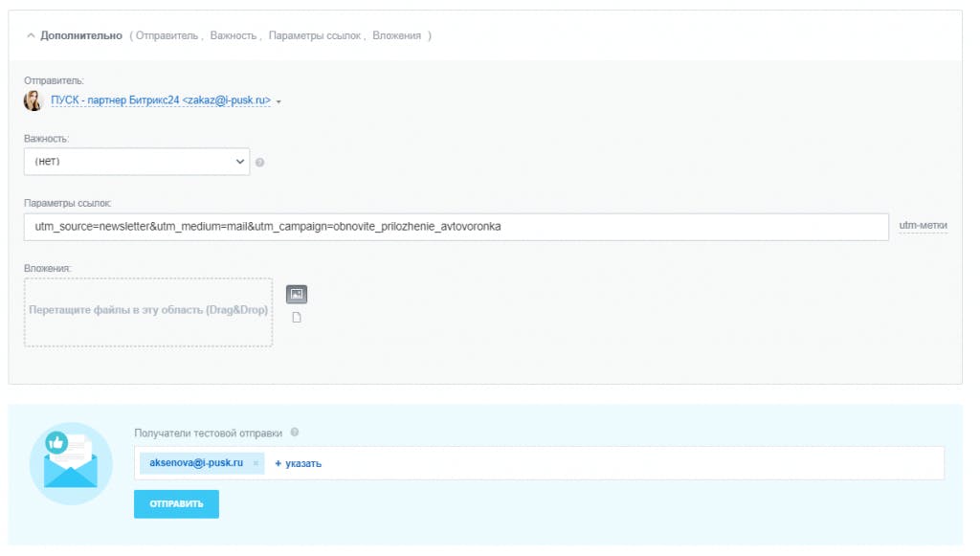Click the small arrow after sender email

coord(278,101)
